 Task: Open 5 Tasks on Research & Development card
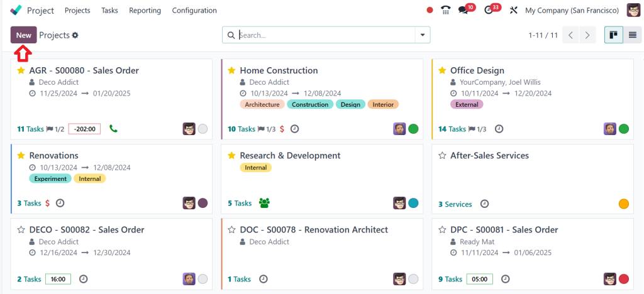point(240,204)
